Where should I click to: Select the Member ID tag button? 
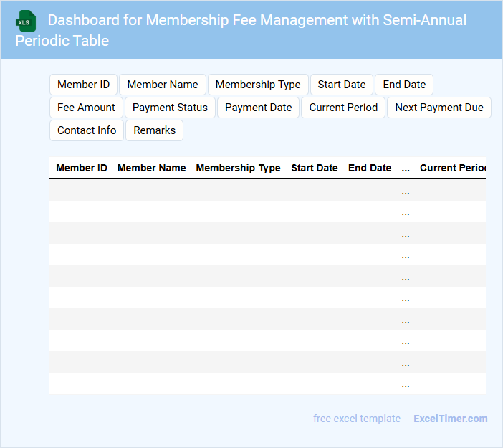tap(83, 85)
